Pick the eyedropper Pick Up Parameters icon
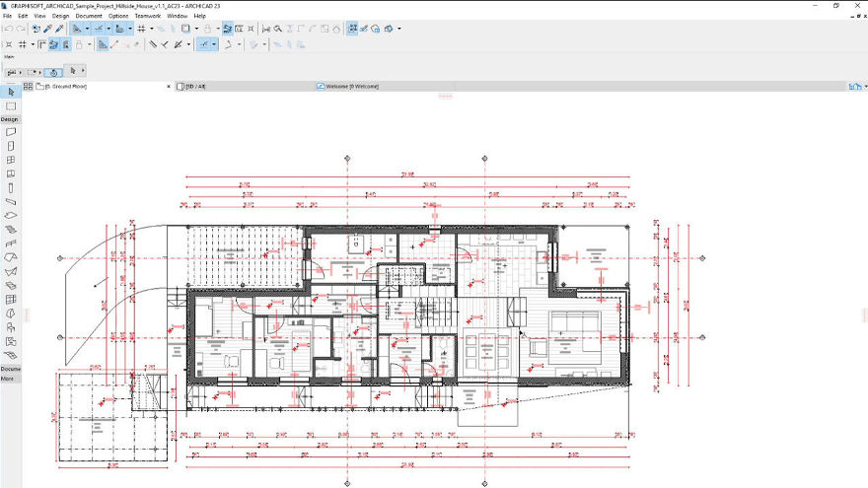The image size is (868, 488). [47, 30]
